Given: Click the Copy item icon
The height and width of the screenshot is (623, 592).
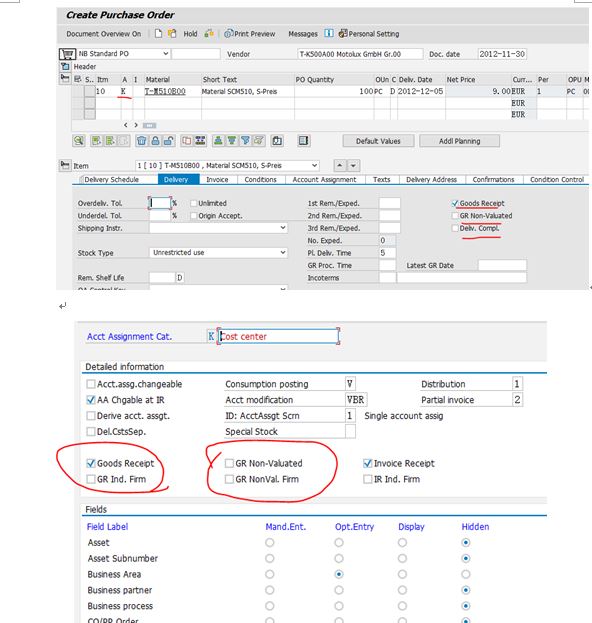Looking at the screenshot, I should [186, 141].
